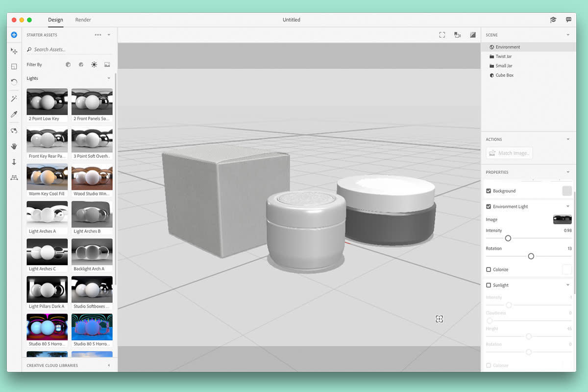Activate the Magic Wand tool
The width and height of the screenshot is (588, 392).
[14, 98]
